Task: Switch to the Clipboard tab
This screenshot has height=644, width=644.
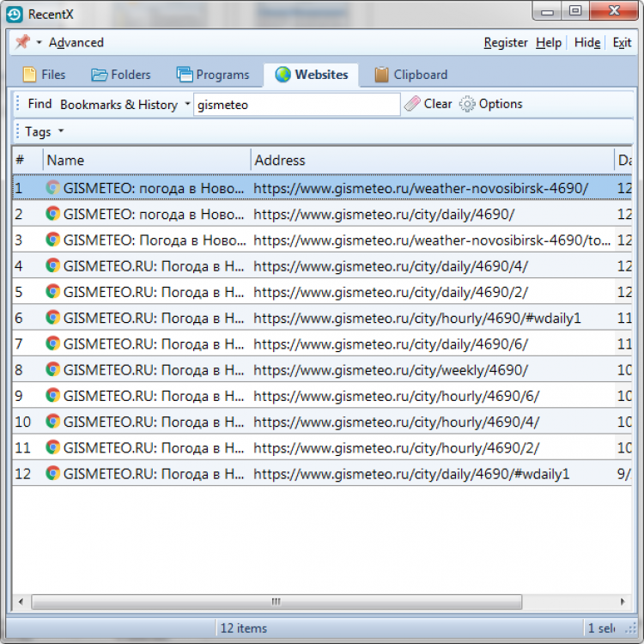Action: click(410, 75)
